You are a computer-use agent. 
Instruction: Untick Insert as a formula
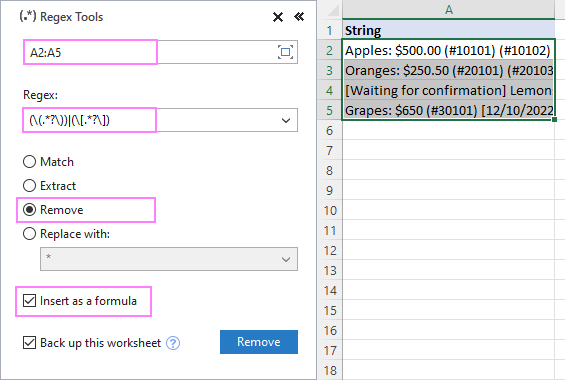click(x=30, y=301)
